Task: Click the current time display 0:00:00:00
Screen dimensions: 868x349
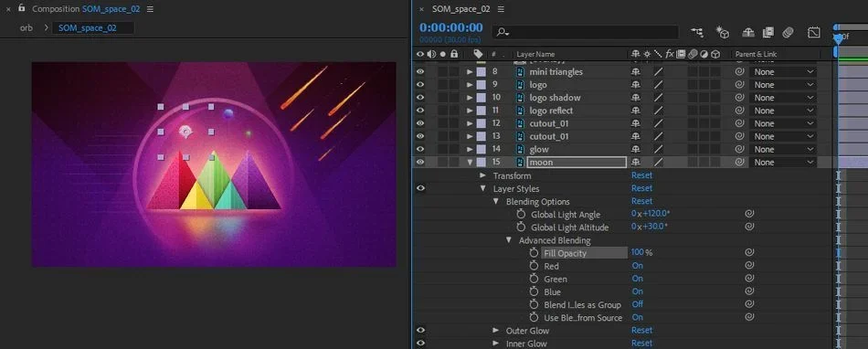Action: (x=450, y=27)
